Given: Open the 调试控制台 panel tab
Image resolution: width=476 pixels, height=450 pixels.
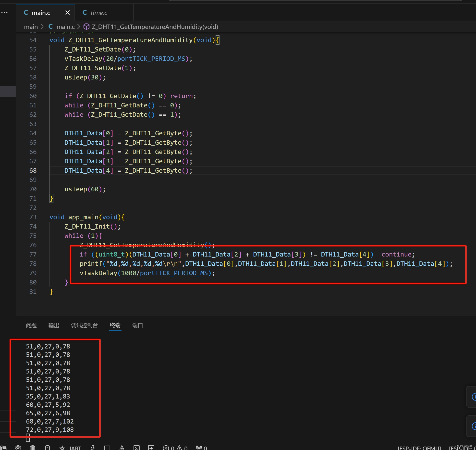Looking at the screenshot, I should point(84,325).
